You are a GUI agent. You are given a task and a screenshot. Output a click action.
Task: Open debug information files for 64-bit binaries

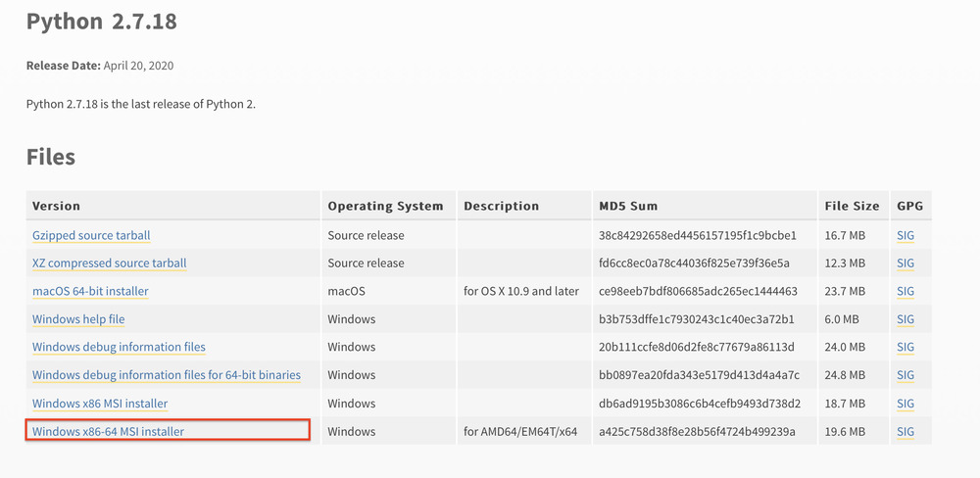click(167, 374)
